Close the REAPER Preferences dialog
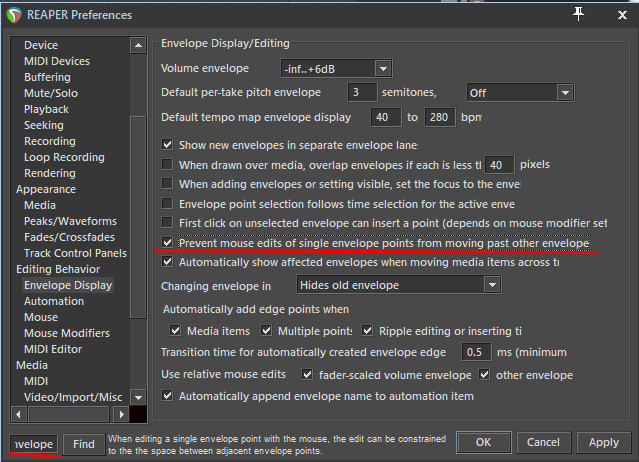The image size is (639, 462). 622,15
